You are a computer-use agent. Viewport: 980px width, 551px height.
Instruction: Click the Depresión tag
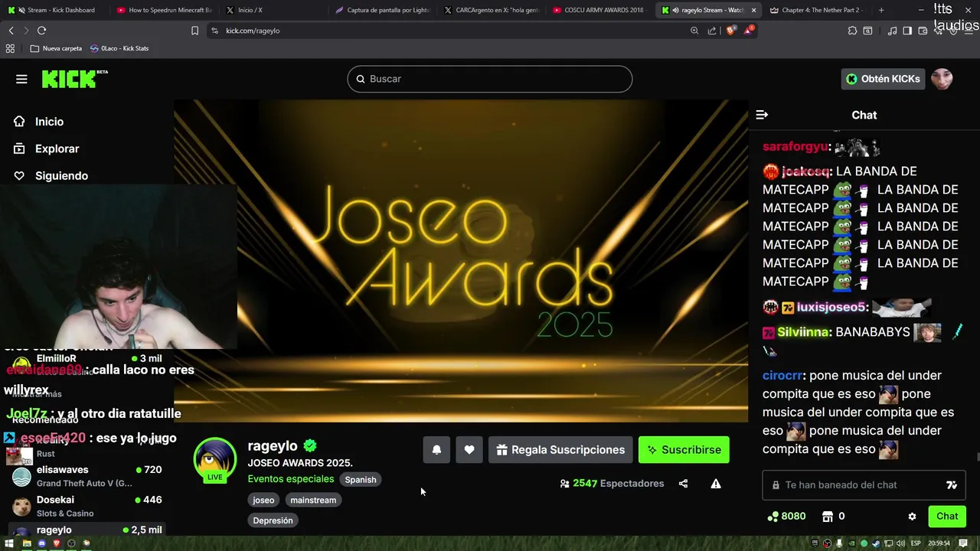coord(273,520)
